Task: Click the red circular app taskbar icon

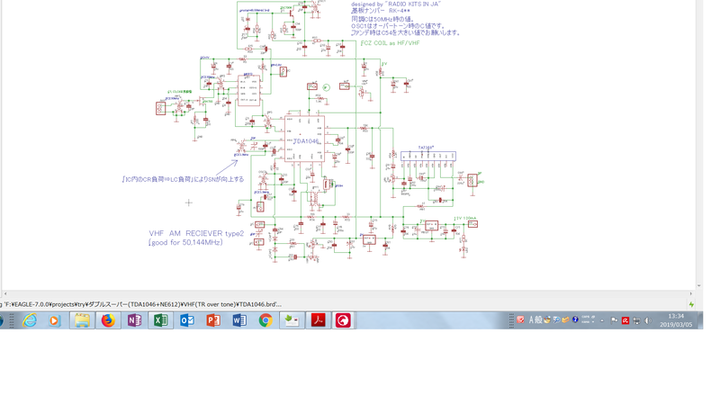Action: 343,320
